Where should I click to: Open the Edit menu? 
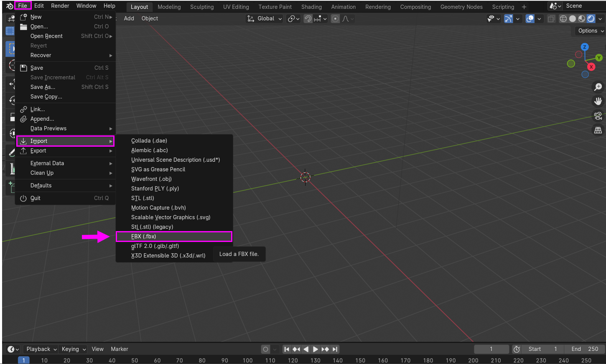39,6
